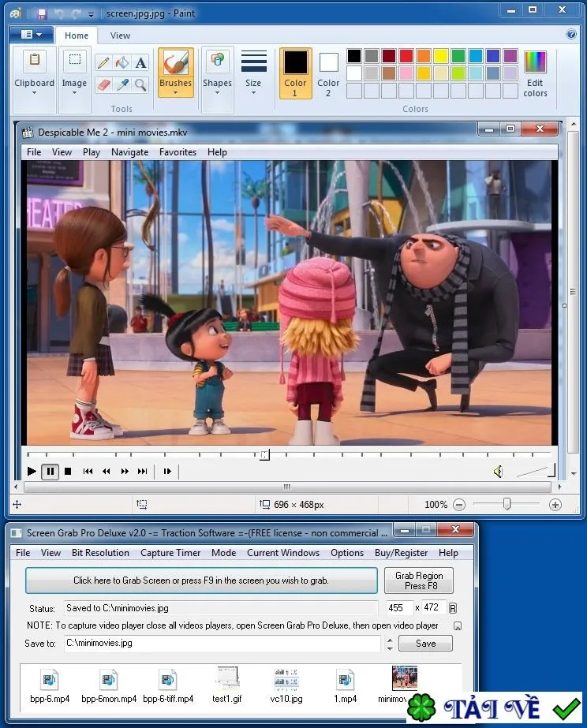Screen dimensions: 587x728
Task: Select the Text tool in Paint
Action: tap(140, 62)
